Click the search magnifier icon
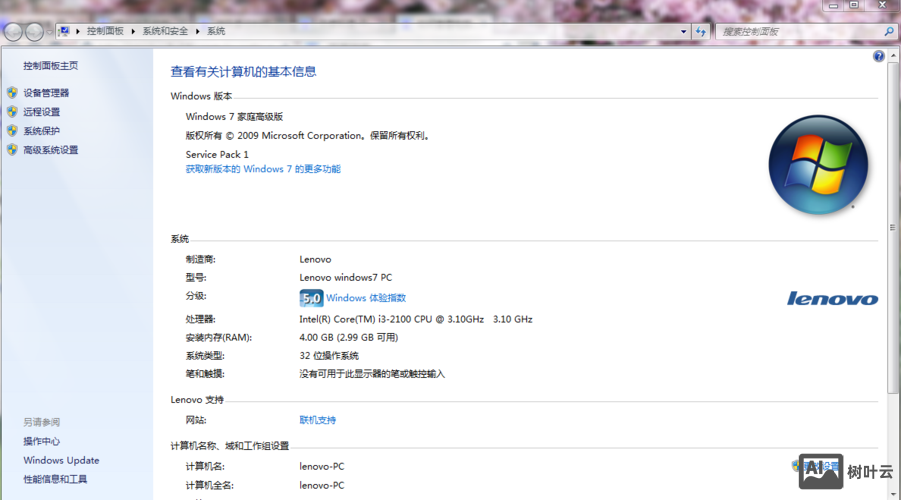Image resolution: width=901 pixels, height=500 pixels. pyautogui.click(x=889, y=32)
